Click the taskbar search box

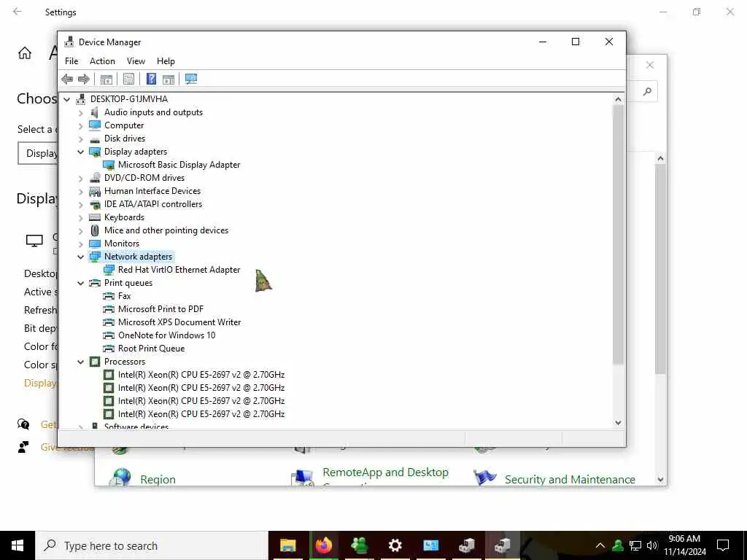pyautogui.click(x=152, y=545)
